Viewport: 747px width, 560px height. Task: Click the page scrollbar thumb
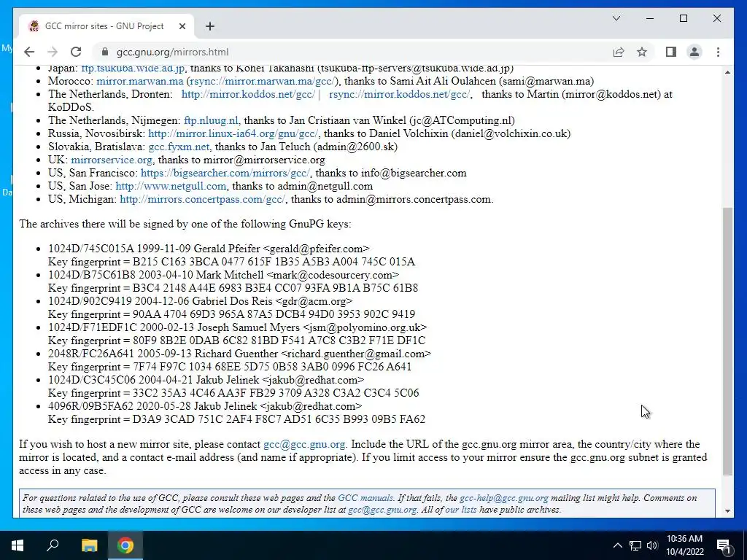point(727,341)
